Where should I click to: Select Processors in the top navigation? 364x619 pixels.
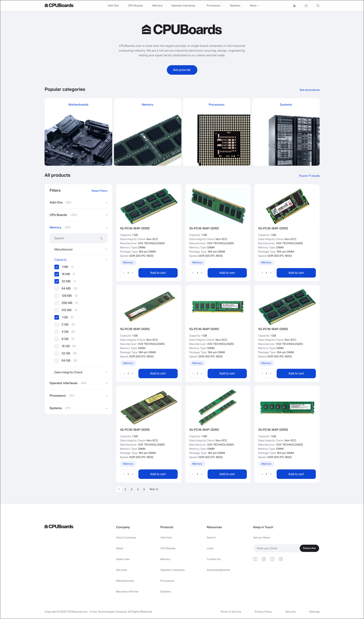pyautogui.click(x=213, y=5)
